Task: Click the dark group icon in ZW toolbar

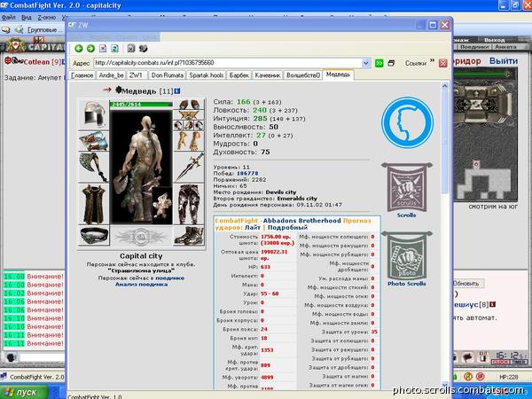Action: 143,49
